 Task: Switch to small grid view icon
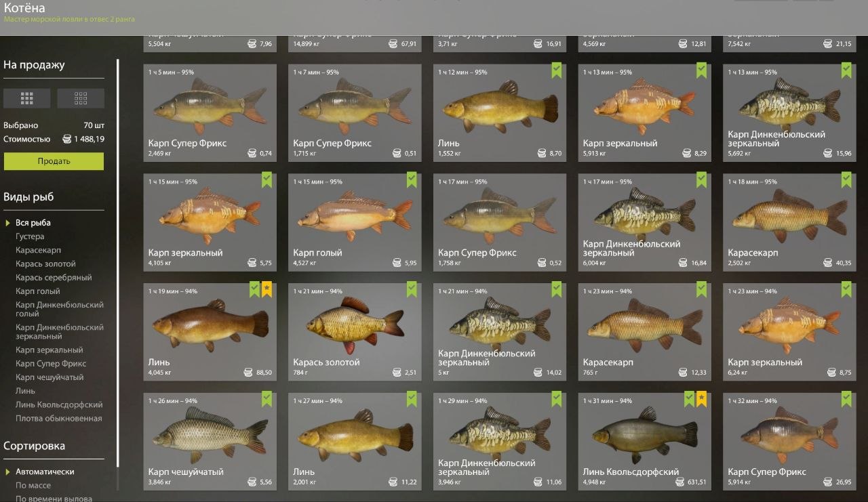(x=81, y=98)
